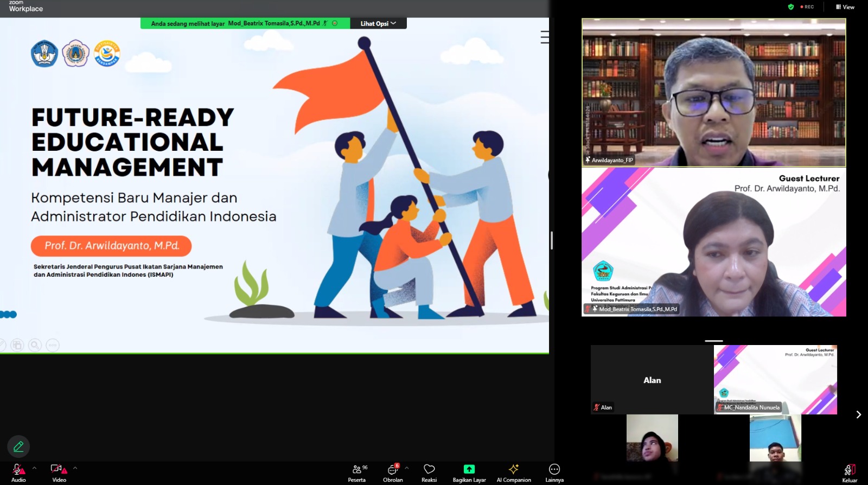Image resolution: width=868 pixels, height=485 pixels.
Task: Open the View layout menu
Action: tap(845, 7)
